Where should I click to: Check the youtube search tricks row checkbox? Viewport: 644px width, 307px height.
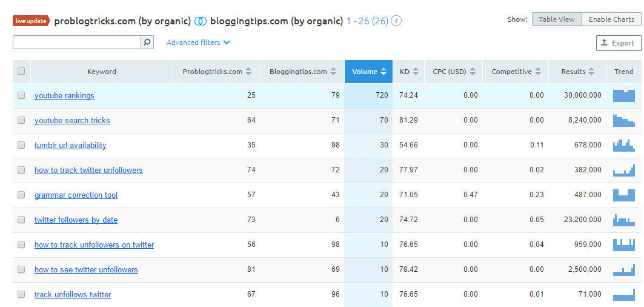click(21, 120)
